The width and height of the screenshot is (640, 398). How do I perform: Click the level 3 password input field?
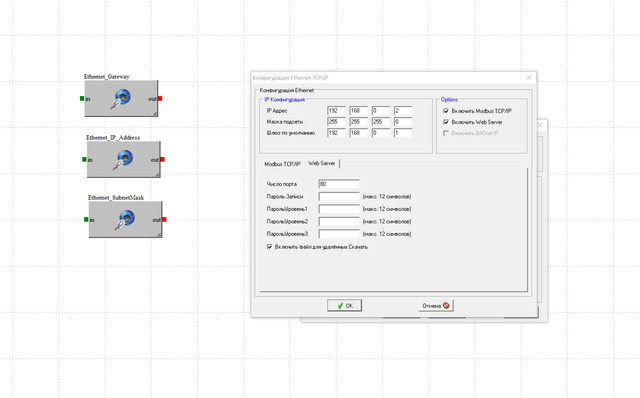point(339,234)
